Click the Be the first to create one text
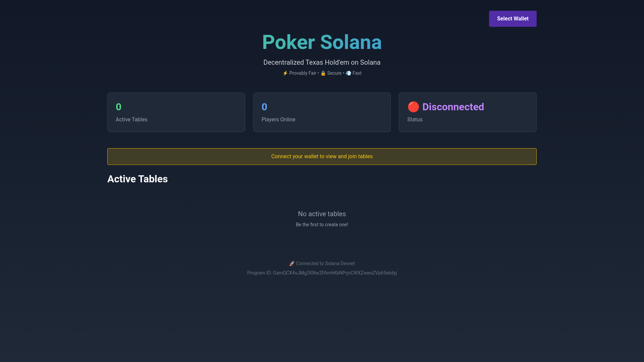Image resolution: width=644 pixels, height=362 pixels. coord(322,225)
